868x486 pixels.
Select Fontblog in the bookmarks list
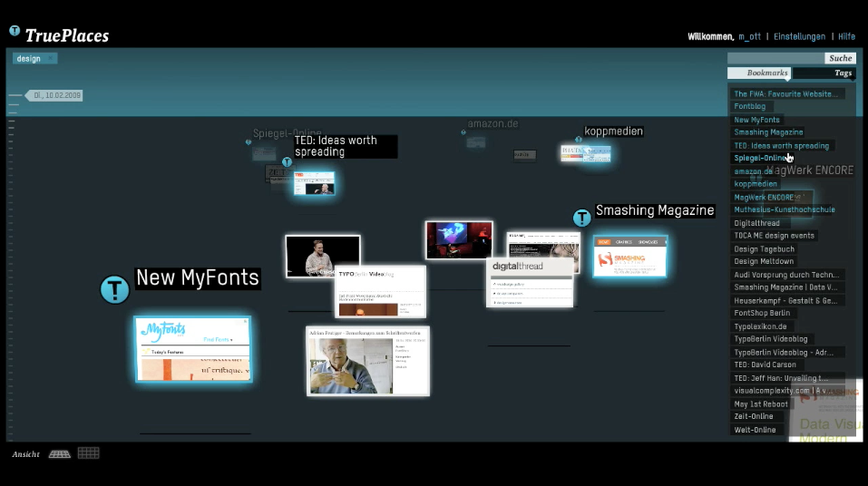click(x=749, y=106)
